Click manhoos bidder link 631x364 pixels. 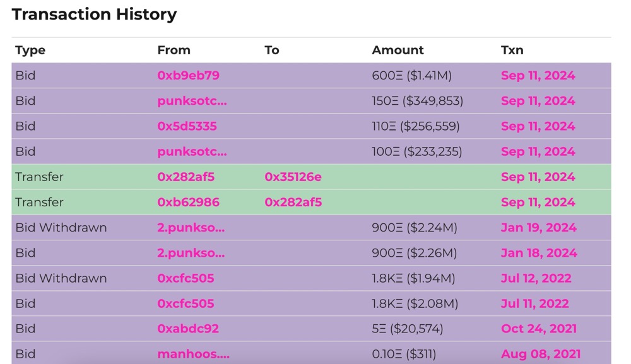(x=193, y=354)
